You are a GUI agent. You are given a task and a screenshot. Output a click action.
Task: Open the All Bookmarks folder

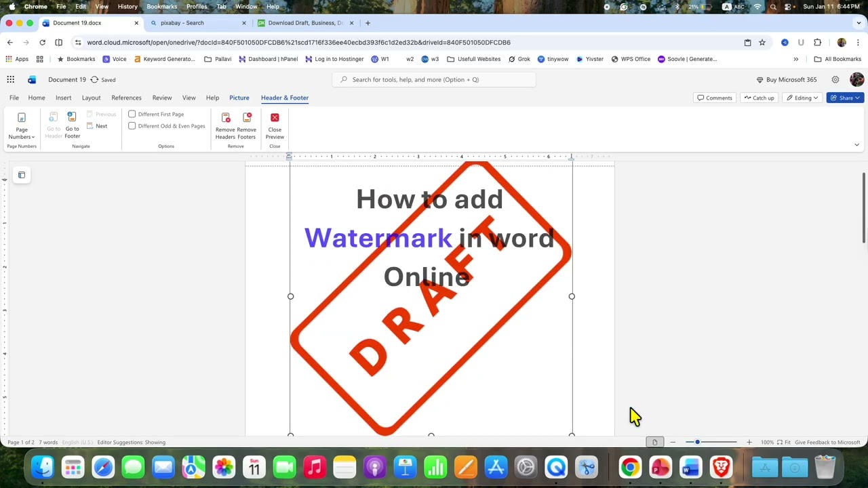[x=837, y=59]
